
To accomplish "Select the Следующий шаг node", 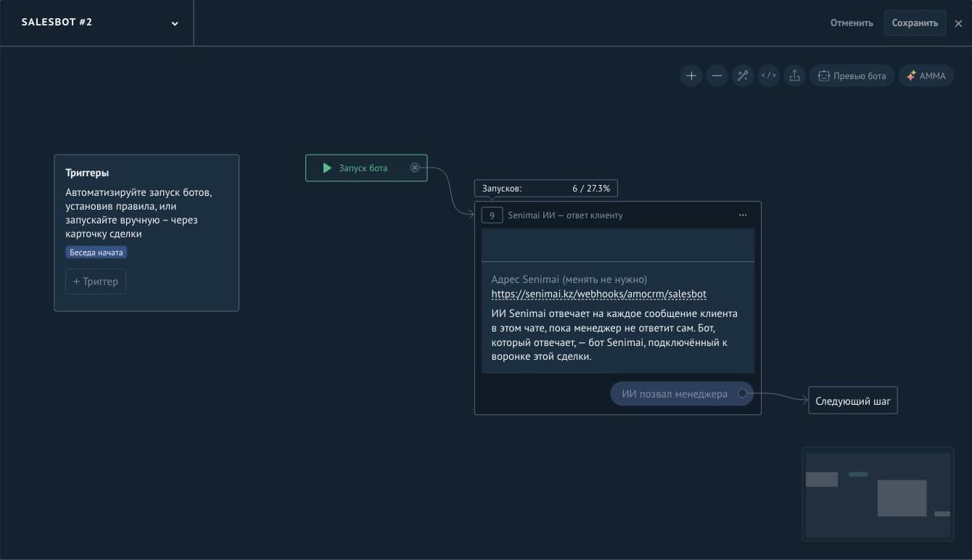I will point(853,400).
